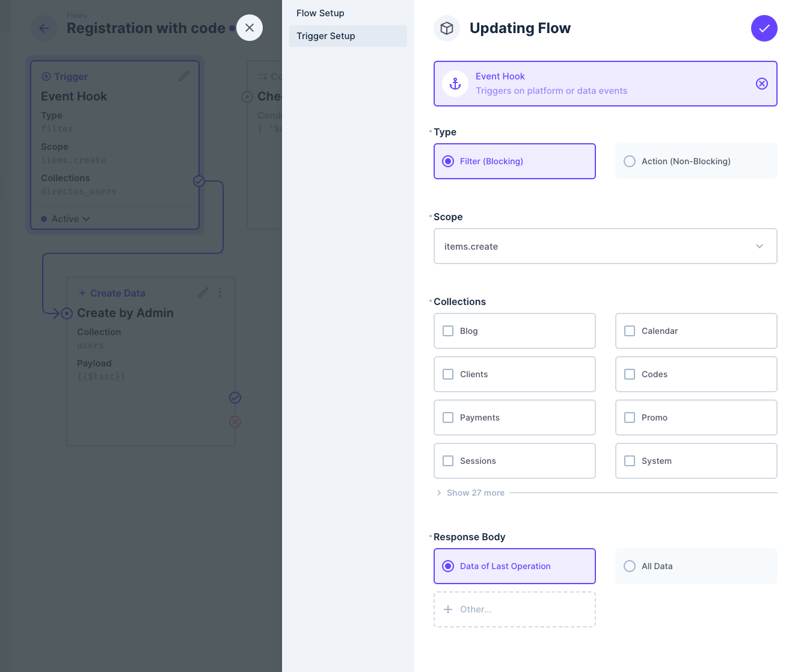Open the three-dot menu on Create by Admin
This screenshot has width=792, height=672.
coord(220,292)
